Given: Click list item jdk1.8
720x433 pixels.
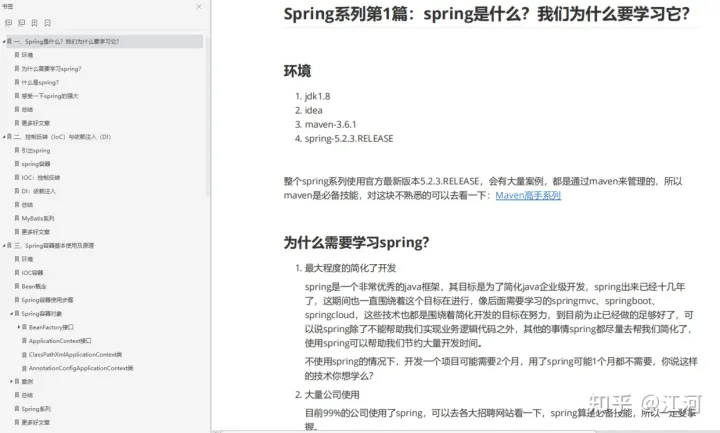Looking at the screenshot, I should coord(317,96).
